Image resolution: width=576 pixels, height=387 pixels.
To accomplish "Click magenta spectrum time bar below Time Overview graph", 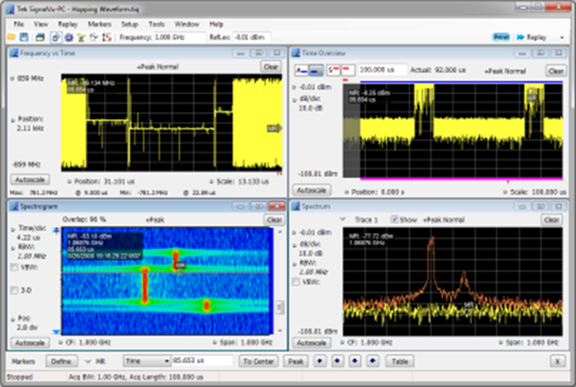I will click(x=461, y=179).
